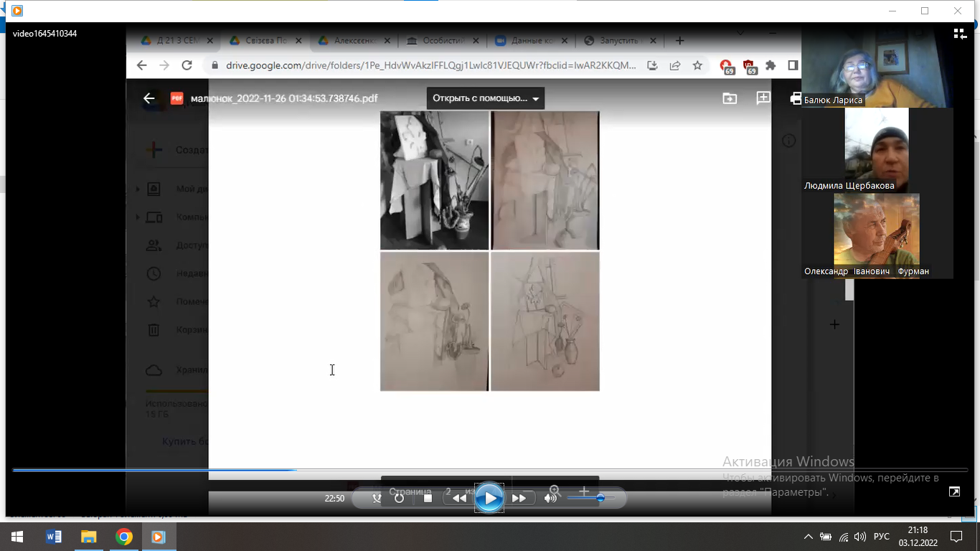The height and width of the screenshot is (551, 980).
Task: Expand hidden system tray icons
Action: coord(809,537)
